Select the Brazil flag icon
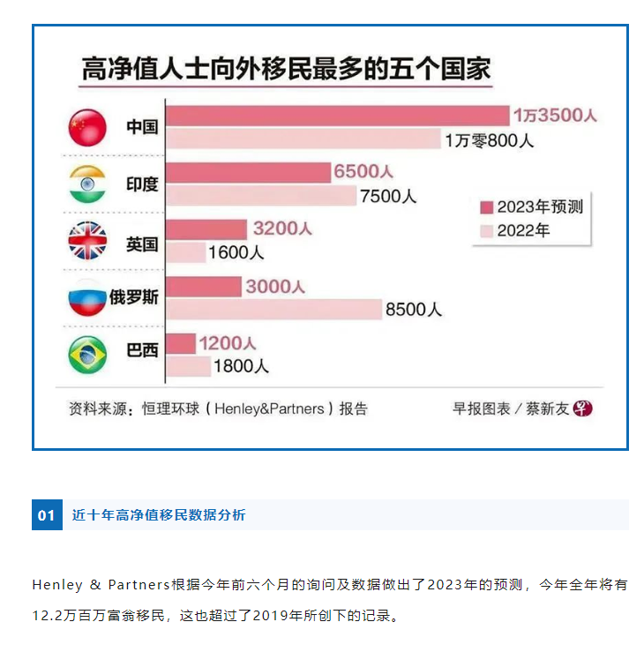The image size is (644, 652). [x=87, y=355]
